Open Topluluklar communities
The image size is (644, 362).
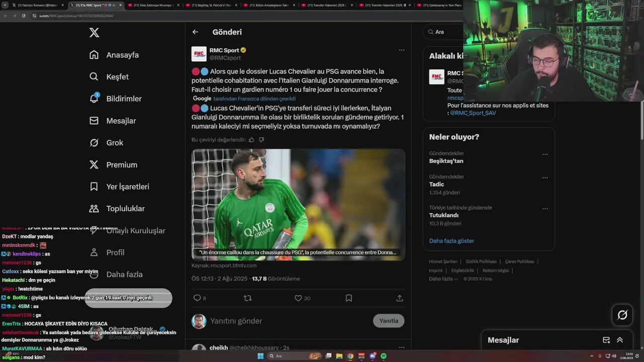[117, 209]
